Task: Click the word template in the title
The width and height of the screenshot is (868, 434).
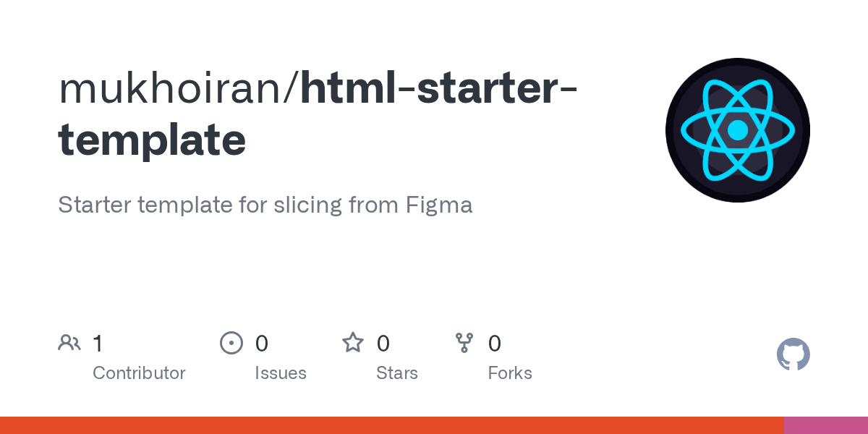Action: (x=152, y=140)
